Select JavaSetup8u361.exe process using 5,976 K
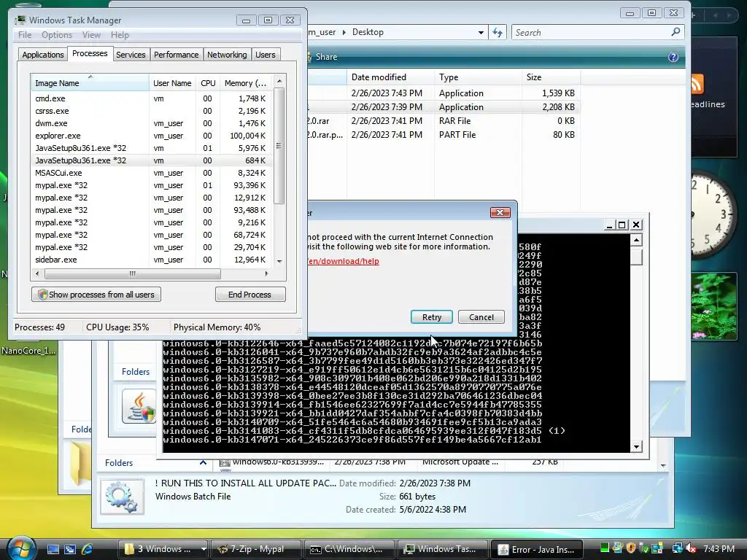 click(x=152, y=148)
